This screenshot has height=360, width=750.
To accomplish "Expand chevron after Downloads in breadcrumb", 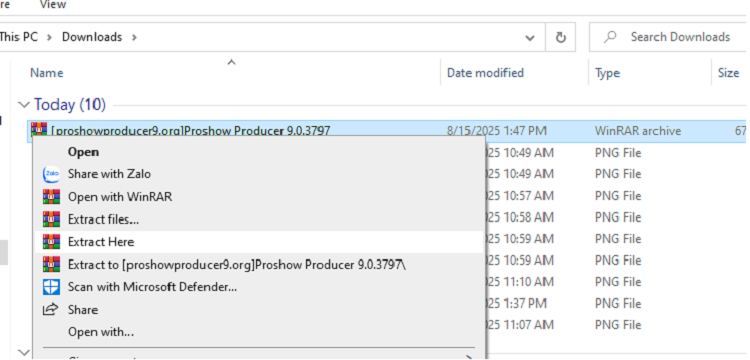I will pyautogui.click(x=134, y=37).
